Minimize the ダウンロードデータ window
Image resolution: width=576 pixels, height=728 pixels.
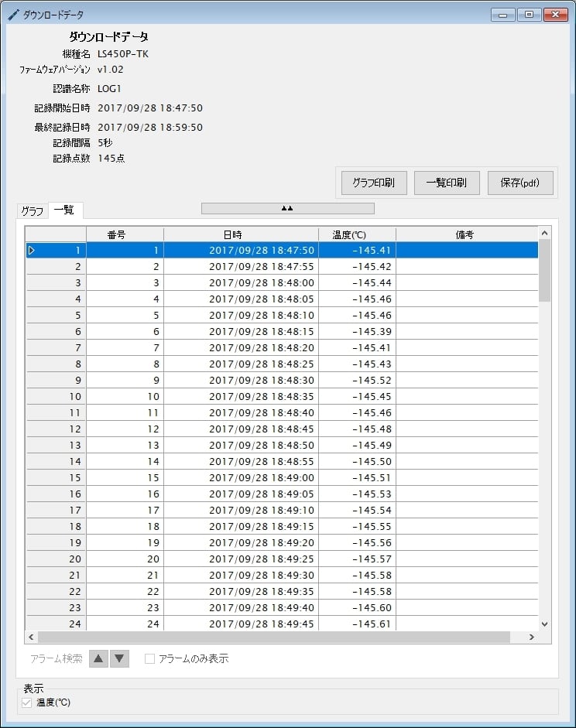pos(502,15)
